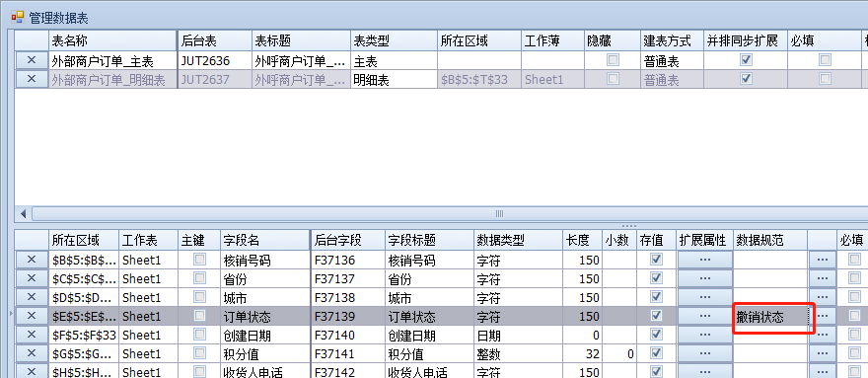Screen dimensions: 868x378
Task: Select the 明细表 table type cell
Action: [x=394, y=79]
